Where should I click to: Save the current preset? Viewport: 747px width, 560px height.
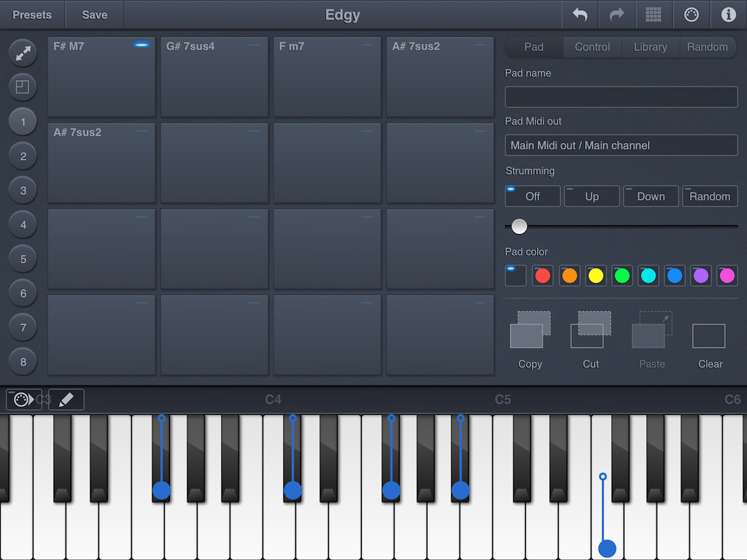94,15
